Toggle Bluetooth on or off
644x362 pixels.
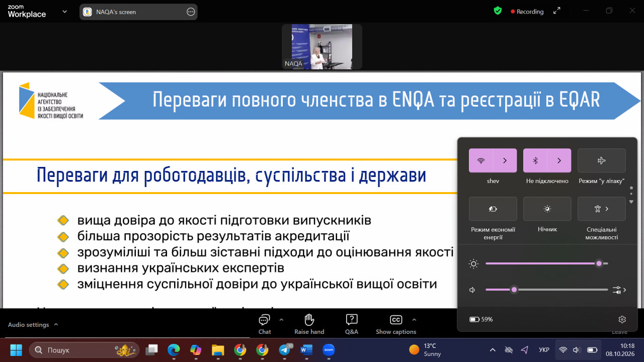pyautogui.click(x=535, y=160)
